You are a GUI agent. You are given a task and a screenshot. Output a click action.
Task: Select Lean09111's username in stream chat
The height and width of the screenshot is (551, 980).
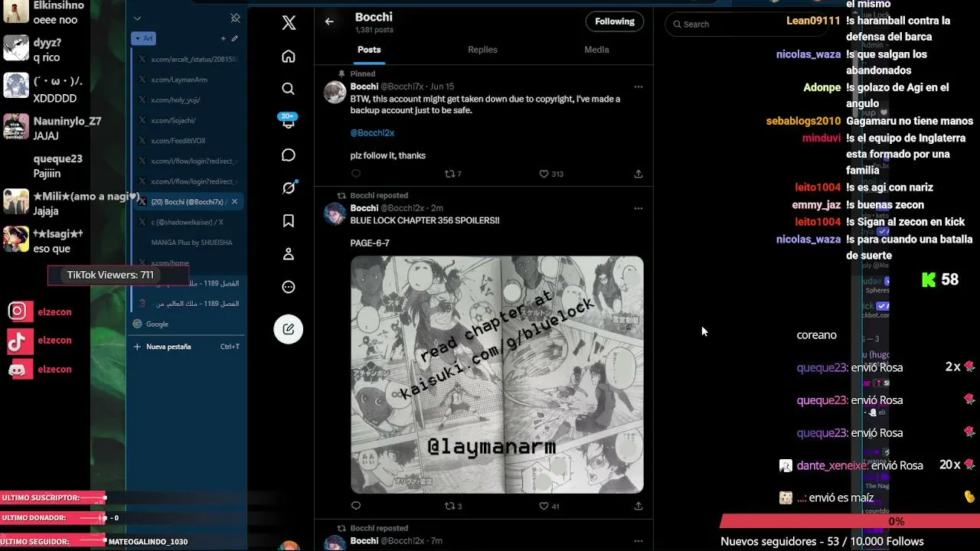pyautogui.click(x=813, y=21)
